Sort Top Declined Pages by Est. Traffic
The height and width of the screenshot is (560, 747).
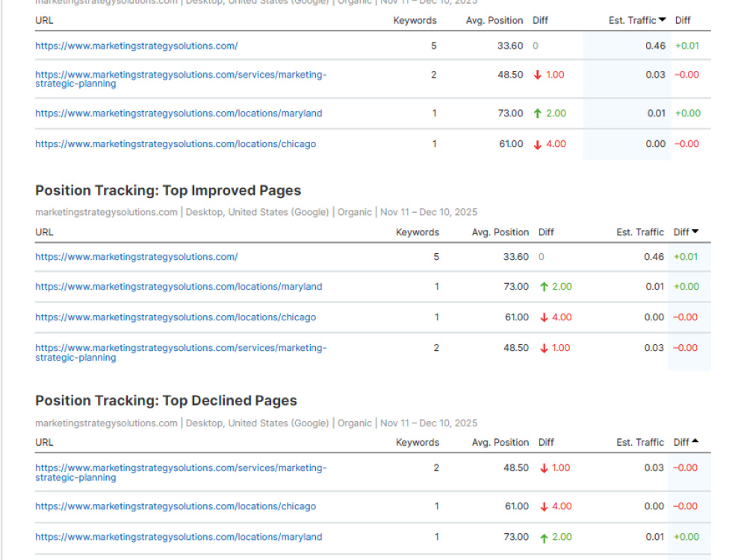(640, 442)
